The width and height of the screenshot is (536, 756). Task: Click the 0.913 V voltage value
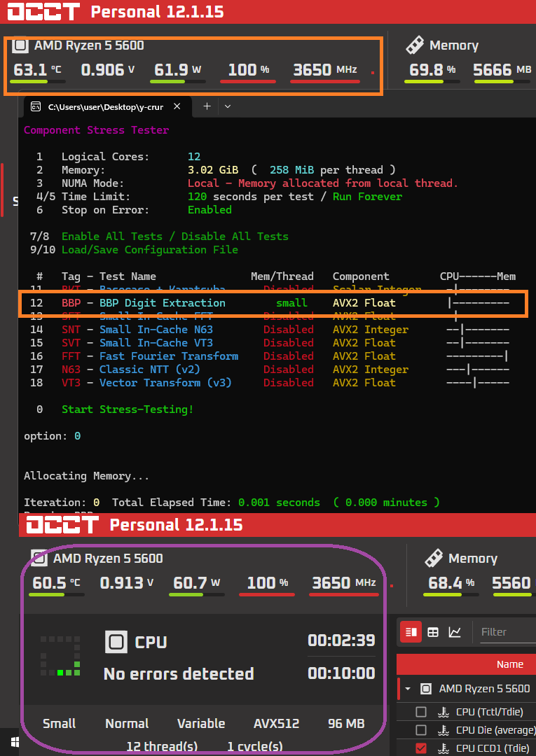[x=126, y=582]
